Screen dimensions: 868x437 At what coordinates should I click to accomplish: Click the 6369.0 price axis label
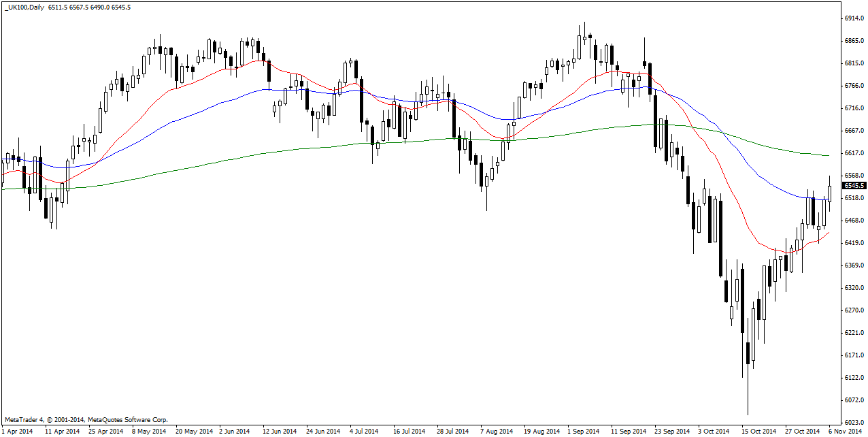click(854, 265)
